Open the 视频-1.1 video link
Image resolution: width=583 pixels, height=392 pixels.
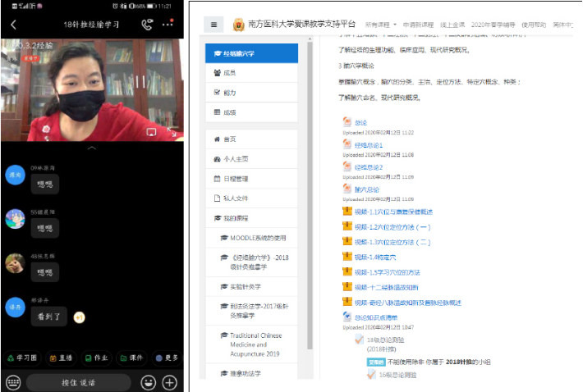click(x=394, y=212)
